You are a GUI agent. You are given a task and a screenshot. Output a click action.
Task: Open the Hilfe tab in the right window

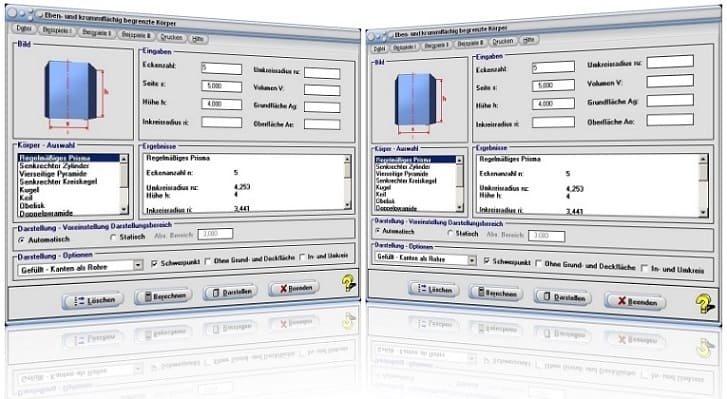(528, 40)
